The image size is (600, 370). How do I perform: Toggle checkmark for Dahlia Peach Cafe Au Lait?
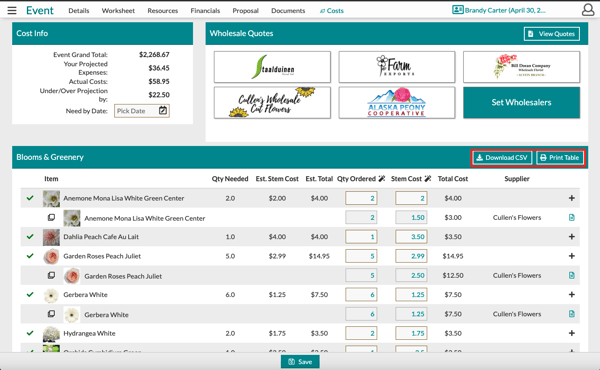pyautogui.click(x=30, y=236)
